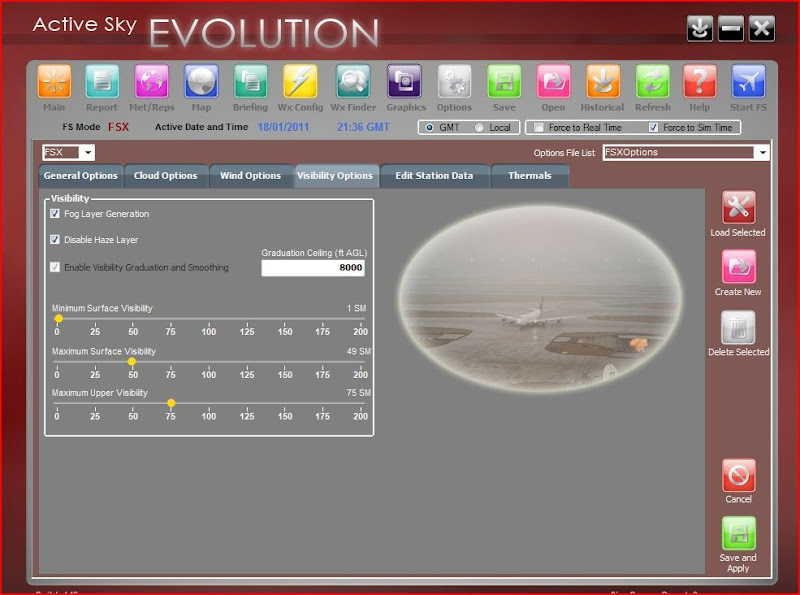Open the Briefing toolbar icon

tap(251, 81)
